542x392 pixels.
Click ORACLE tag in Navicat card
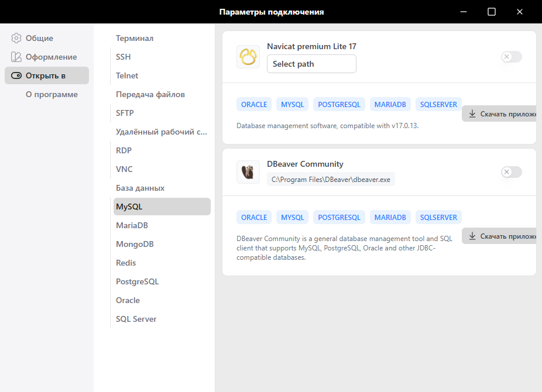(254, 104)
